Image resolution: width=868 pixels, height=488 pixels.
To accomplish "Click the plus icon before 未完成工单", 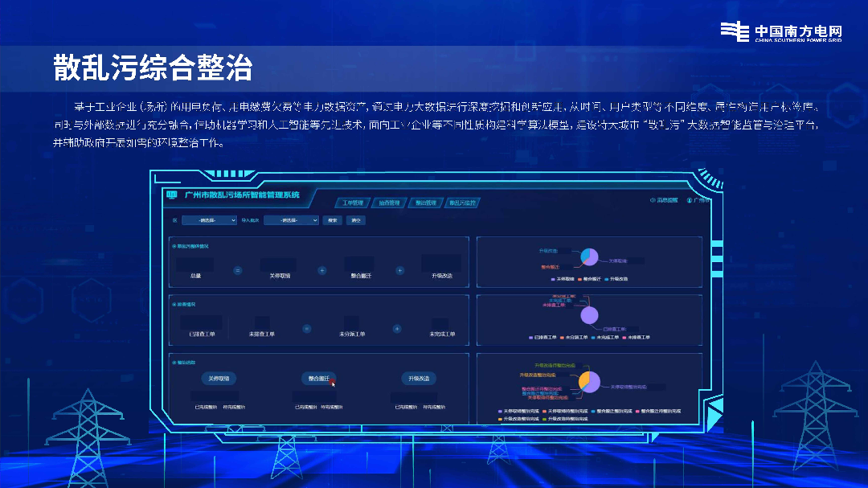I will click(x=396, y=328).
